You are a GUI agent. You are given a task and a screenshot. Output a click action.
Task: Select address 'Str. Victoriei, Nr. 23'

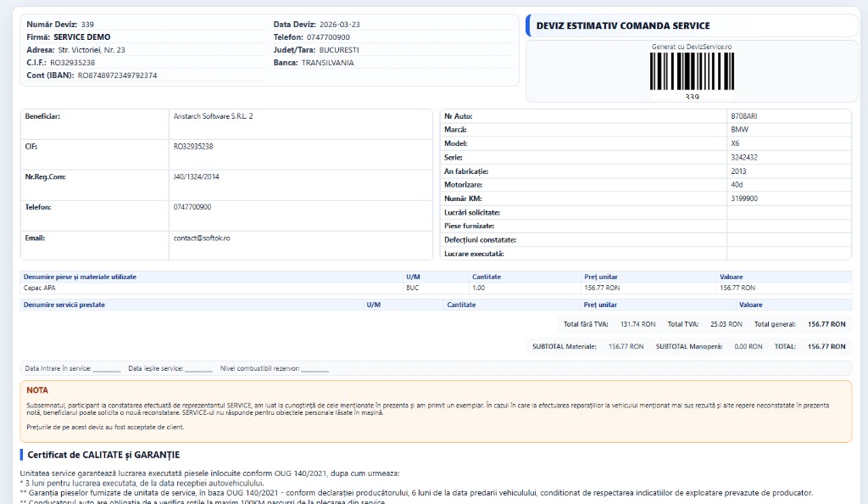point(92,50)
